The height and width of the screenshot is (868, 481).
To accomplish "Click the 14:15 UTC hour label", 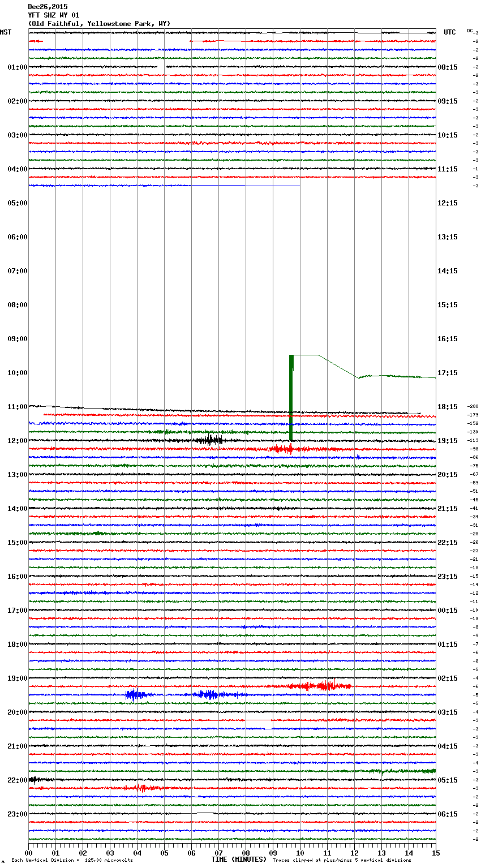I will (448, 271).
